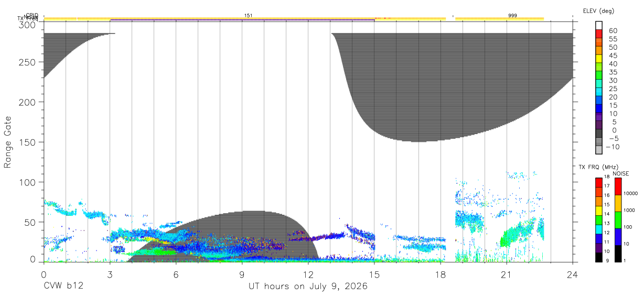Select the green segment of the NOISE bar

[x=618, y=219]
